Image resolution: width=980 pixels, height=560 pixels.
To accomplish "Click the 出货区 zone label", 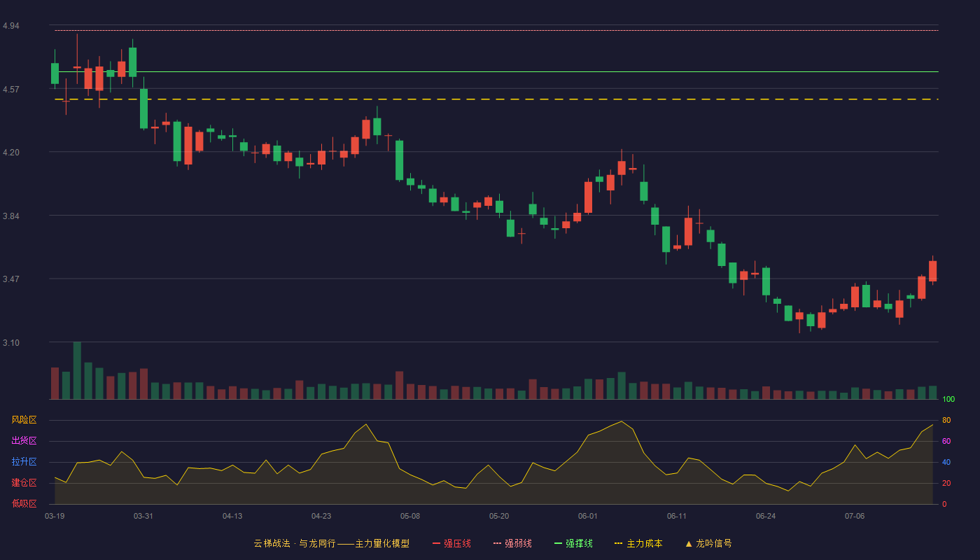I will pyautogui.click(x=24, y=441).
